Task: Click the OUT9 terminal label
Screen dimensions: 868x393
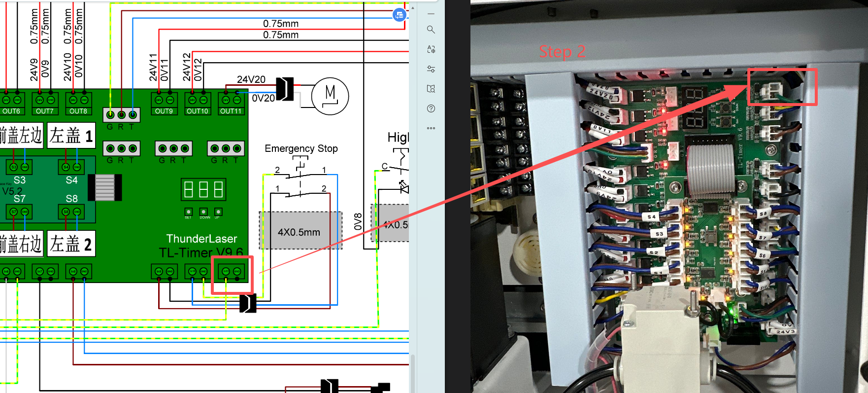Action: tap(164, 111)
